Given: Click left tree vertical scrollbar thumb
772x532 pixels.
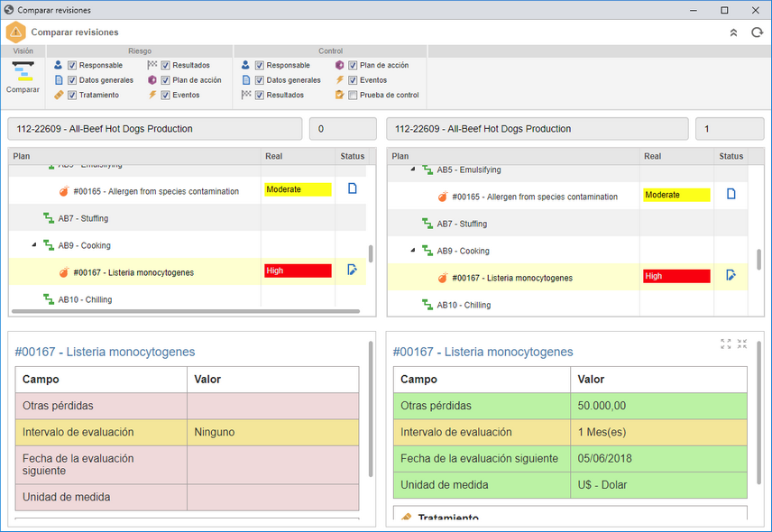Looking at the screenshot, I should pyautogui.click(x=371, y=254).
